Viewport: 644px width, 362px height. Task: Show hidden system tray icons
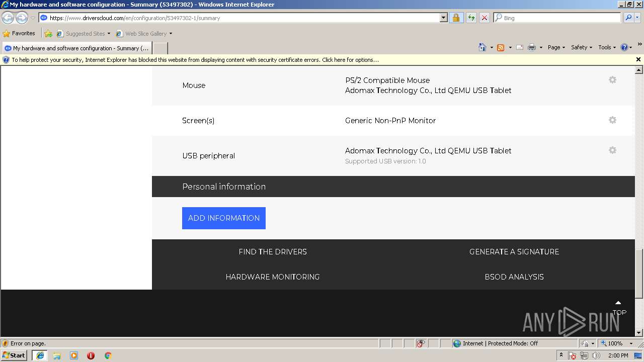(x=561, y=355)
